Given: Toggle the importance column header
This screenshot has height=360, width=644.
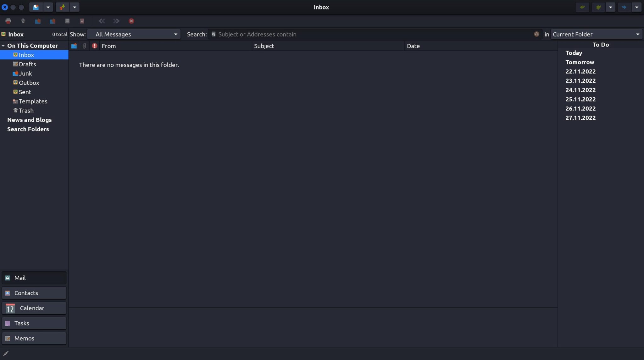Looking at the screenshot, I should click(x=94, y=46).
